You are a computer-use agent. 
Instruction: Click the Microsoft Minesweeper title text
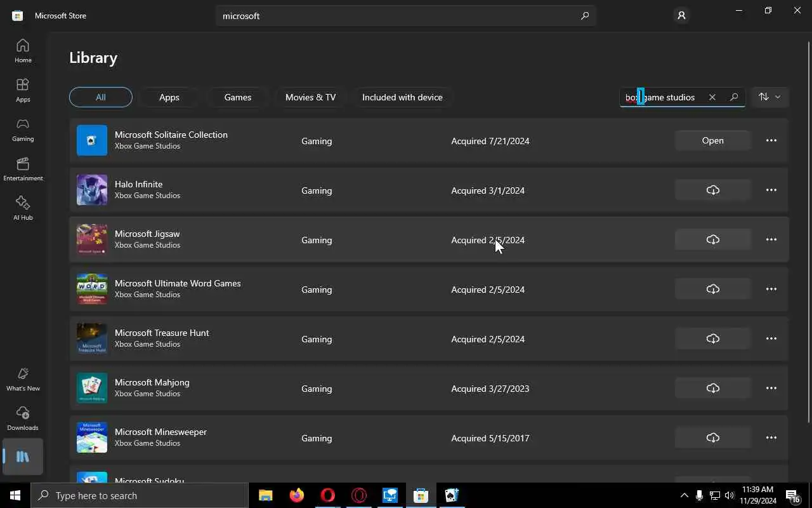[x=160, y=432]
